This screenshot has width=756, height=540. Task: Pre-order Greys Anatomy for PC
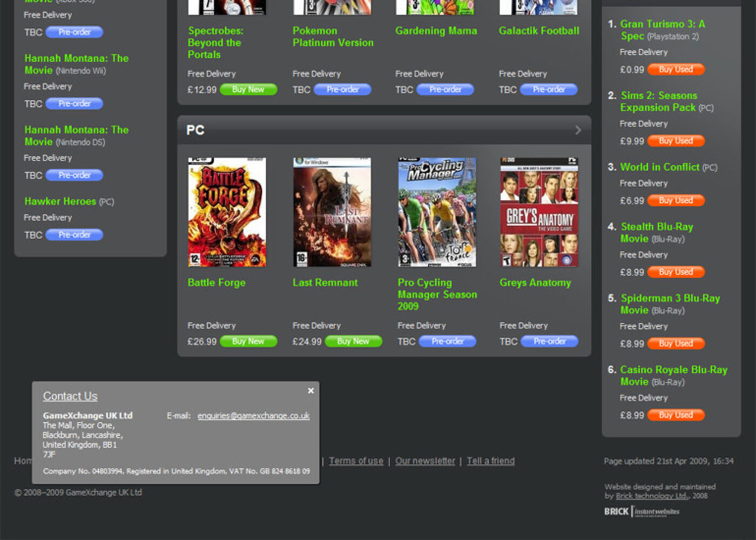tap(549, 341)
